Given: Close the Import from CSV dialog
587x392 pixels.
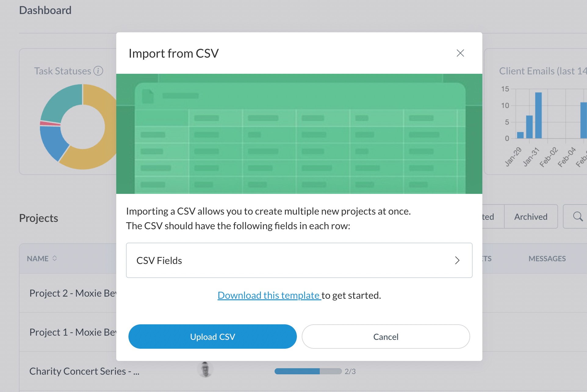Looking at the screenshot, I should (460, 53).
